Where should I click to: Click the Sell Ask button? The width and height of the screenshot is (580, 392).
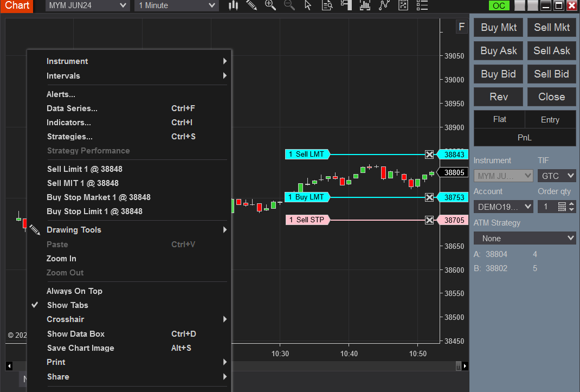551,51
